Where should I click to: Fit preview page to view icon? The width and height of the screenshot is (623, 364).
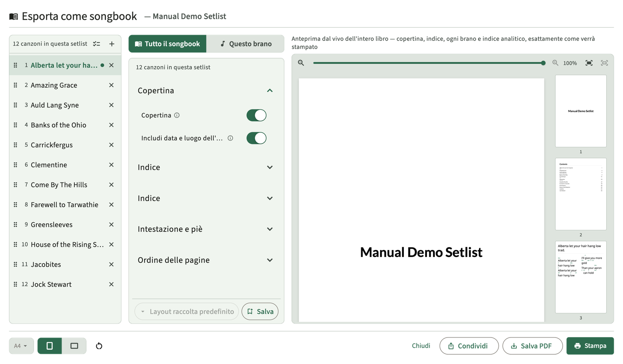(589, 63)
